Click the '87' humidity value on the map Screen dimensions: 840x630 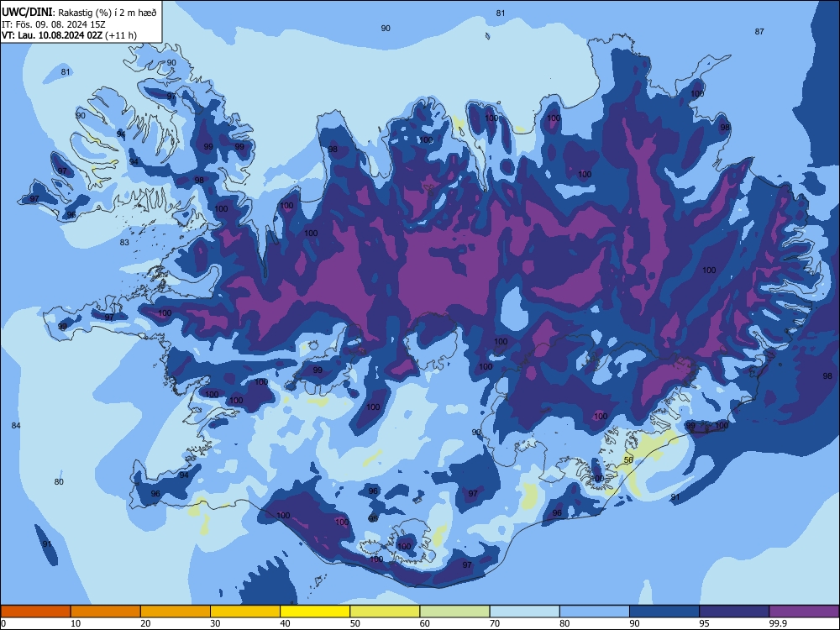coord(759,32)
